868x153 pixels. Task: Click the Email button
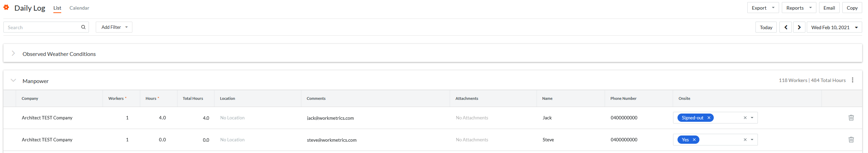pos(829,8)
